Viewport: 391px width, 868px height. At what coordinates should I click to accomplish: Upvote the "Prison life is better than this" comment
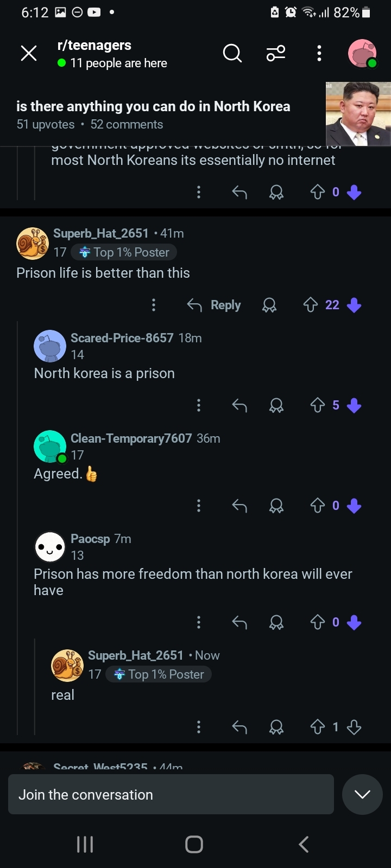point(310,305)
